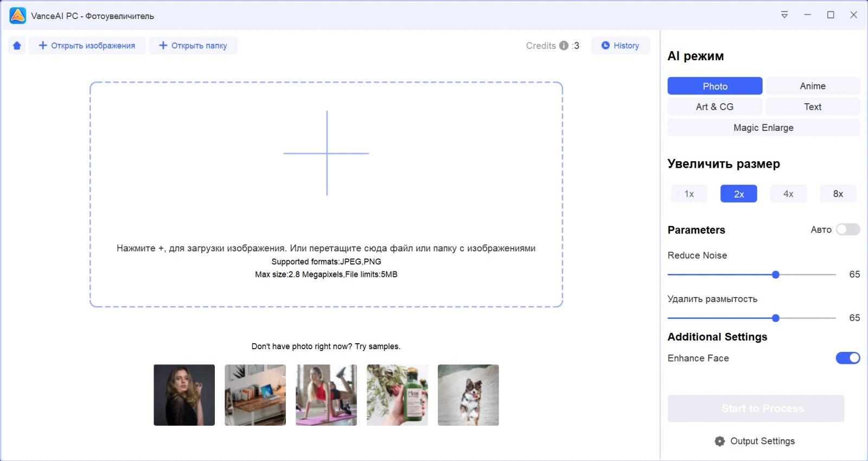Image resolution: width=868 pixels, height=461 pixels.
Task: Click the Удалить размытость slider handle
Action: pos(776,318)
